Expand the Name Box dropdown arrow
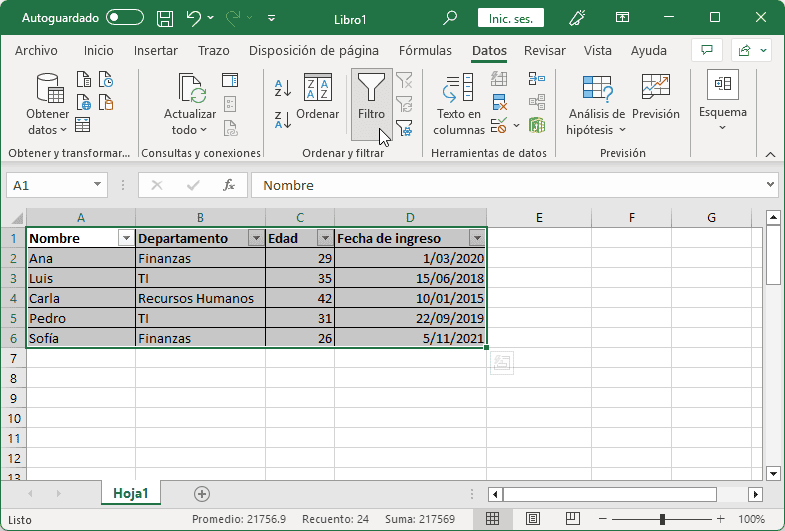Image resolution: width=785 pixels, height=531 pixels. (x=98, y=185)
